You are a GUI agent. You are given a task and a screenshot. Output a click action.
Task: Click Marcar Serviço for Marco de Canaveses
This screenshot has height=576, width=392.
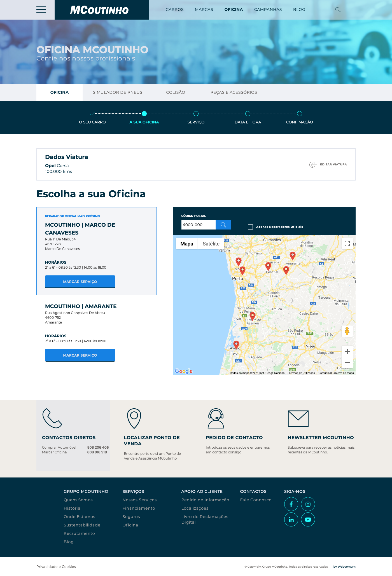(x=80, y=282)
